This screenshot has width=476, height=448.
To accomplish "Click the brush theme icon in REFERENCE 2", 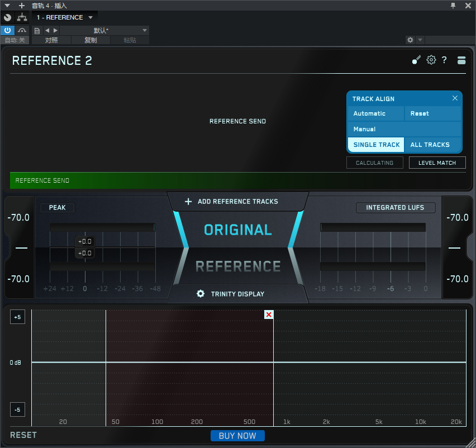I will 416,60.
